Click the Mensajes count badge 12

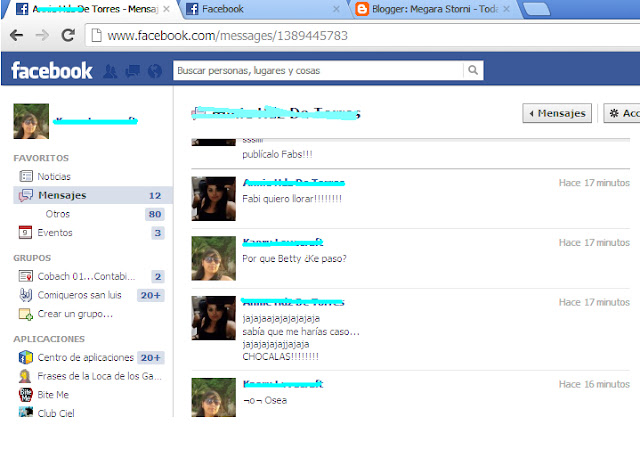[155, 196]
